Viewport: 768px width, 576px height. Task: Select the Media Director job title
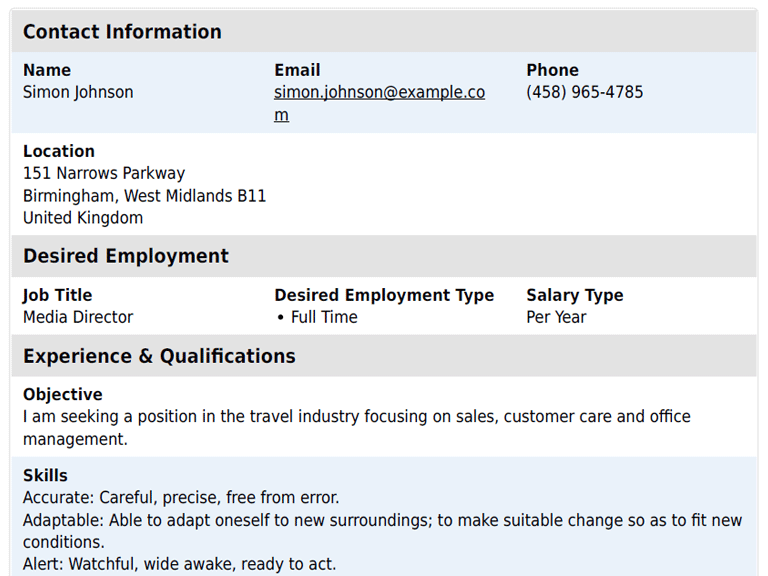coord(78,317)
